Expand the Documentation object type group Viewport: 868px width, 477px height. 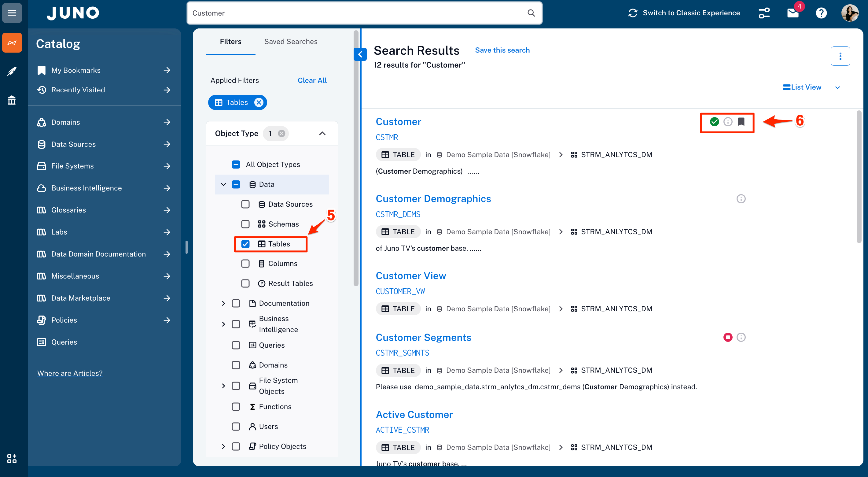click(x=223, y=303)
